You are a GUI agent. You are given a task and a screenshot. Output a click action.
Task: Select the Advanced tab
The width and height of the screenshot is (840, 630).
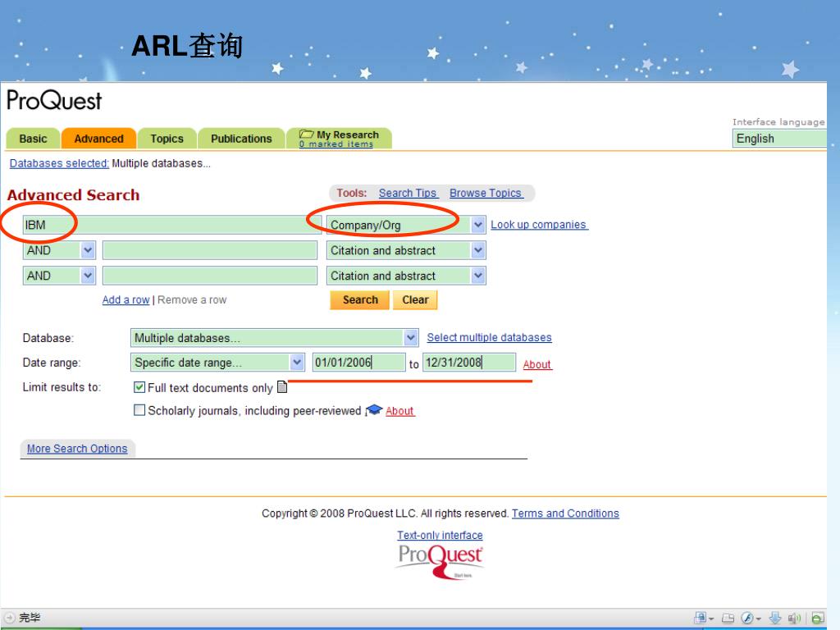pos(98,138)
